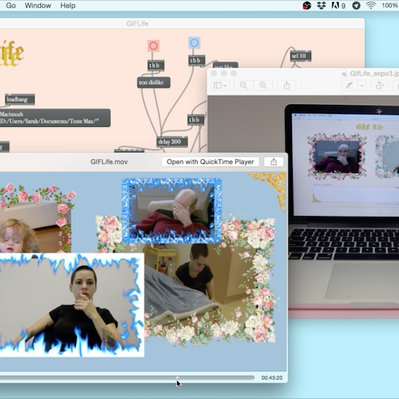Click the zoom out magnifier in Preview toolbar
Screen dimensions: 399x399
[244, 86]
